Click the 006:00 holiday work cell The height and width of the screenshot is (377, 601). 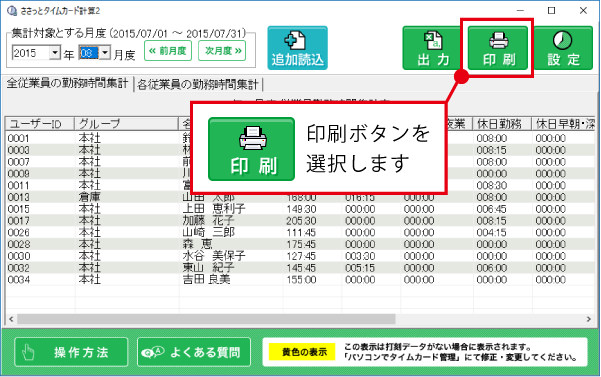pos(491,268)
